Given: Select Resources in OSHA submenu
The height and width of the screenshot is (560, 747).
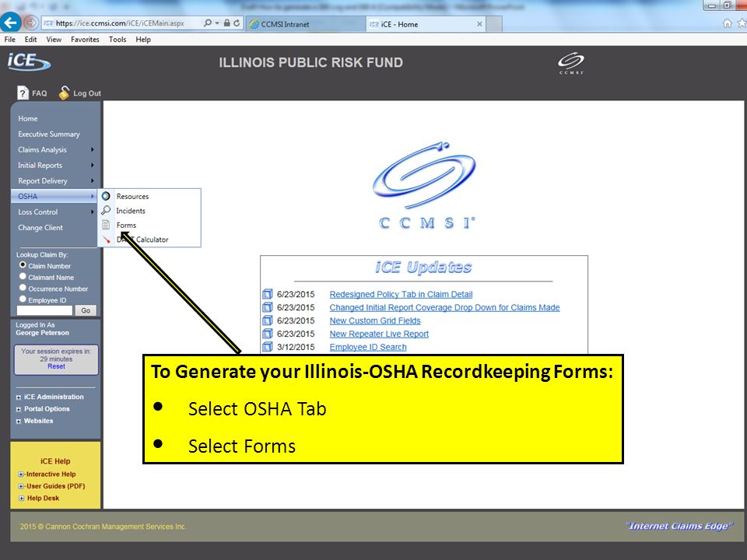Looking at the screenshot, I should [132, 196].
